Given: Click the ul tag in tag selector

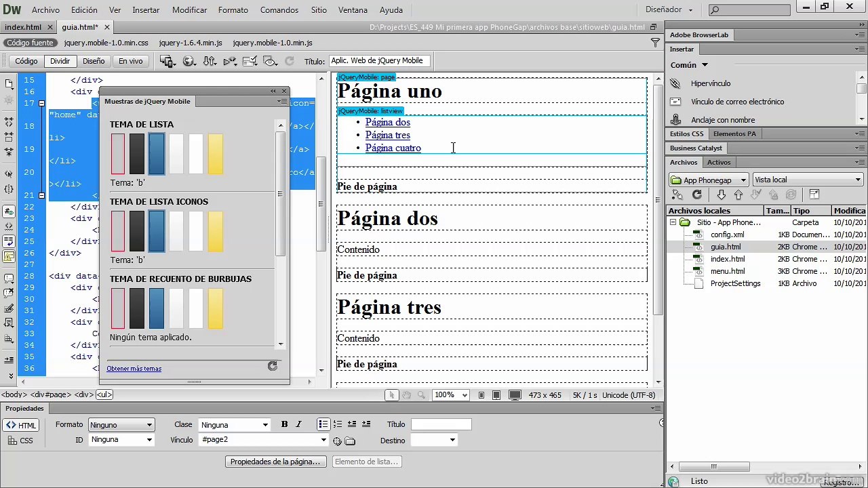Looking at the screenshot, I should [x=104, y=394].
